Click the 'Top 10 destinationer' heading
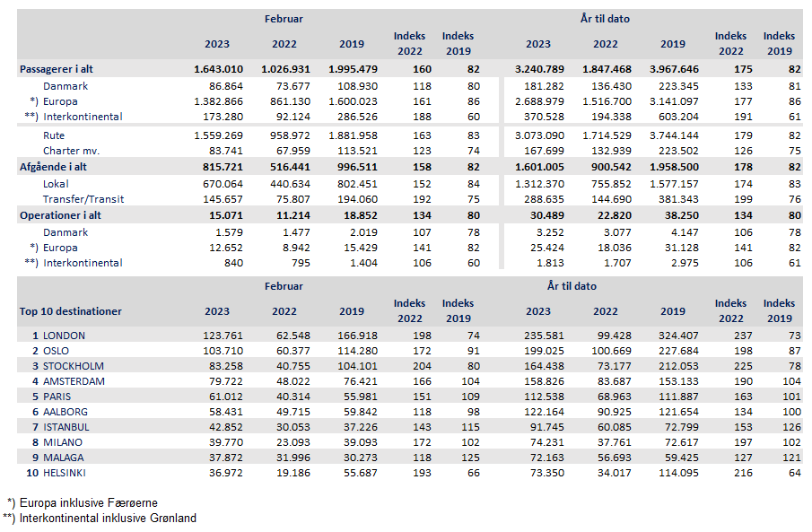Screen dimensions: 812x532 tap(71, 311)
